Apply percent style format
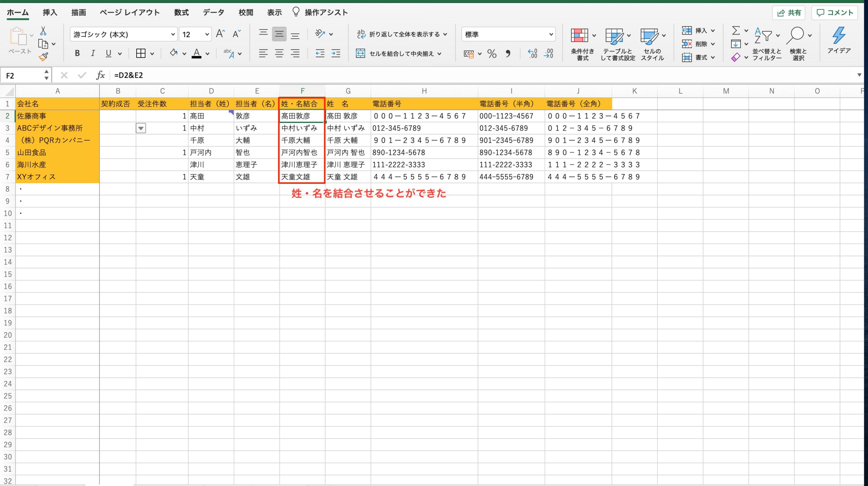This screenshot has height=486, width=868. pos(492,54)
